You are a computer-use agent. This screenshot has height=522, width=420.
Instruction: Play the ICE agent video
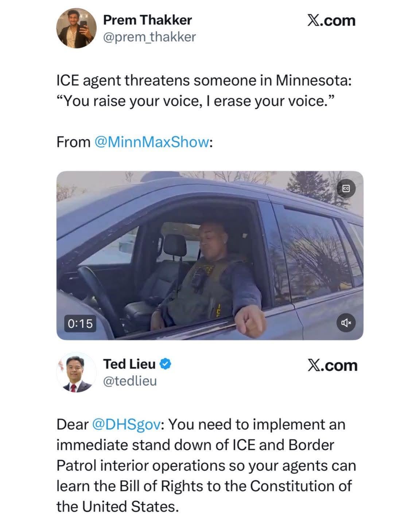pos(210,256)
